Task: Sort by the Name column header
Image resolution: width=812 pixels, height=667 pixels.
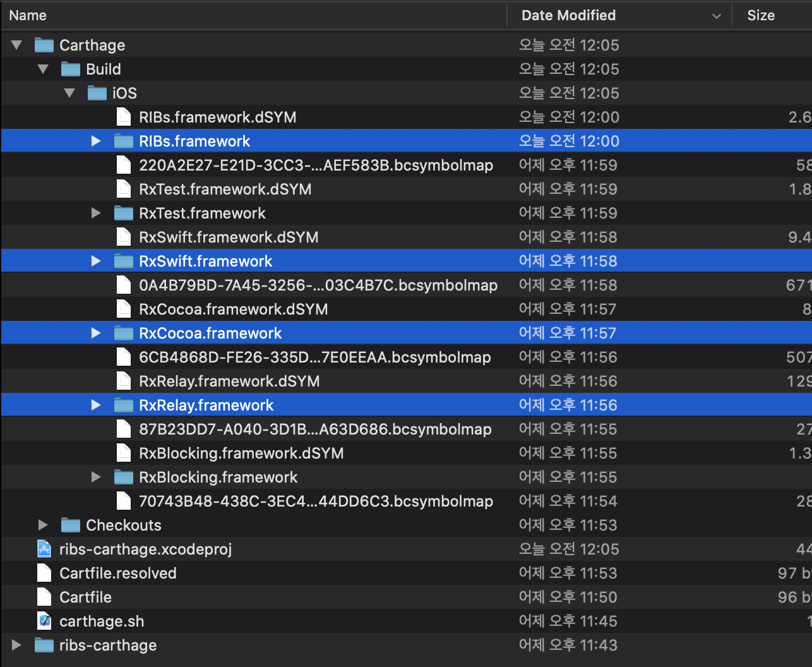Action: pos(254,15)
